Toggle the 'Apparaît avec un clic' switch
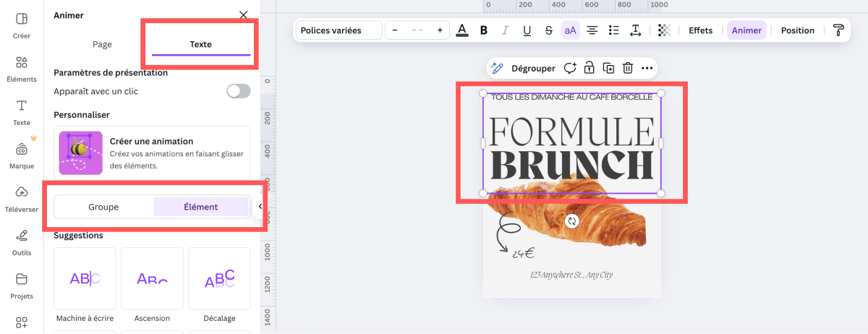The width and height of the screenshot is (868, 334). (238, 91)
